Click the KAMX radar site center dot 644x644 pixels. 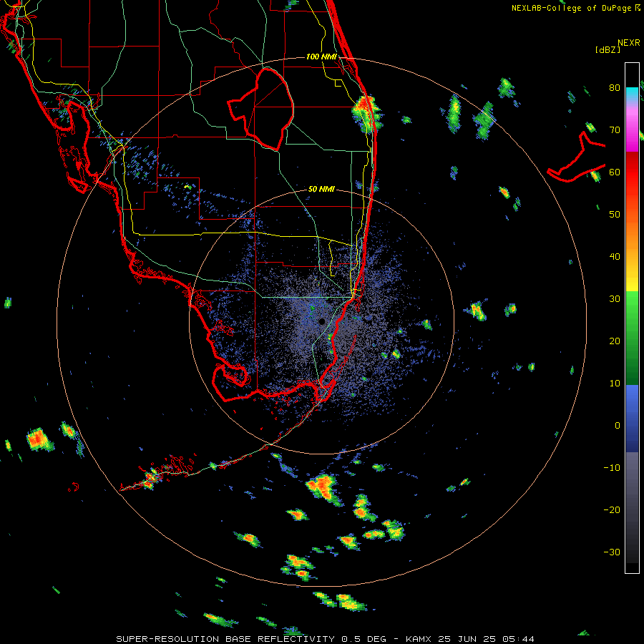pos(321,321)
